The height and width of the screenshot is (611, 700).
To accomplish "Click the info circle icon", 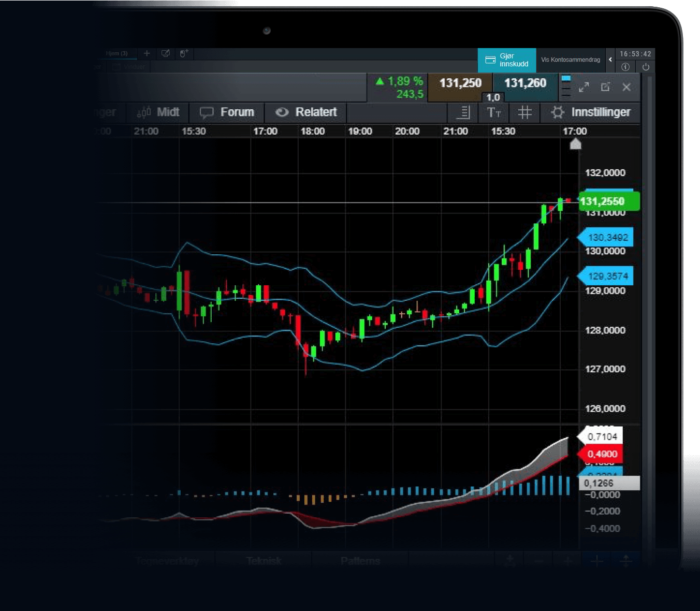I will click(x=625, y=67).
